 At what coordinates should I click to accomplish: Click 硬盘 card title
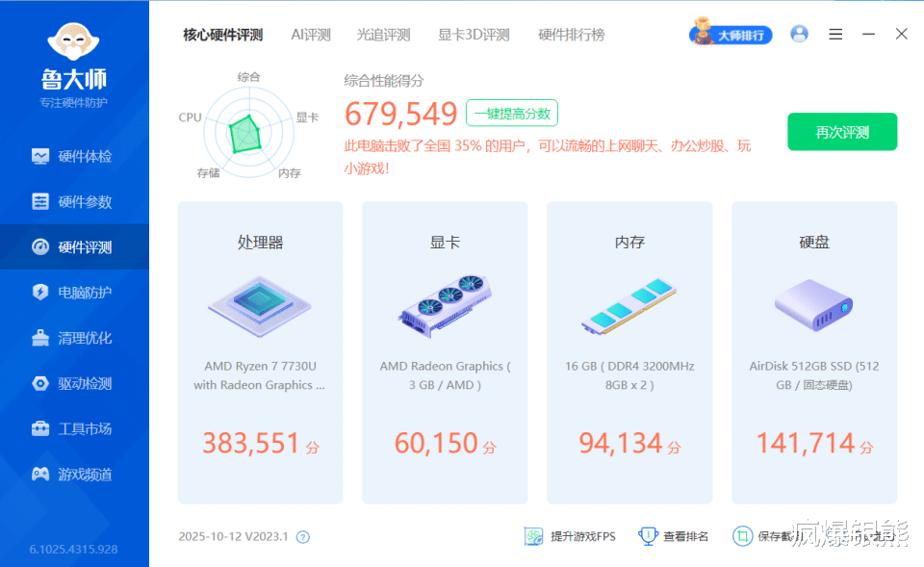[814, 243]
